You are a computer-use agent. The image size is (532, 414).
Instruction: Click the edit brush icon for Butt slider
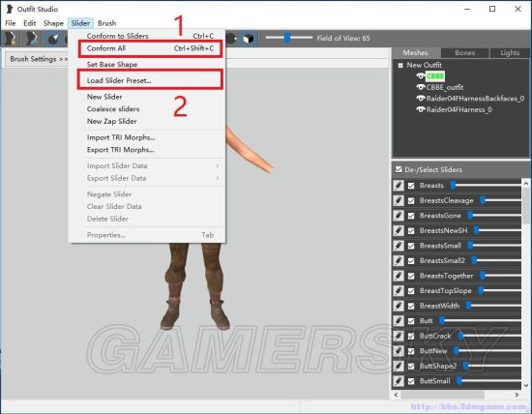[x=399, y=321]
